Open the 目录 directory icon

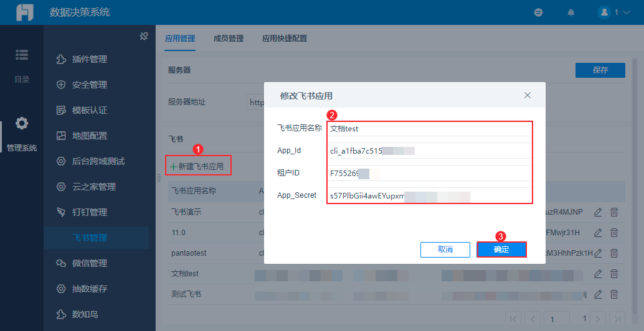point(22,55)
